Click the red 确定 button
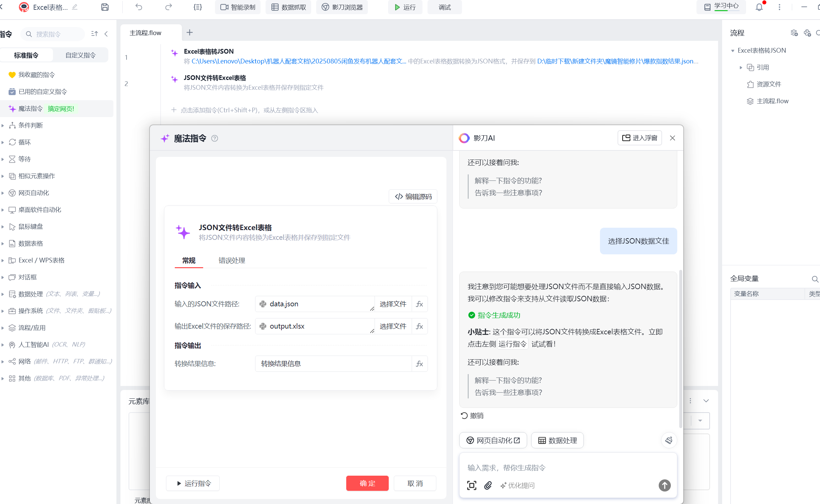Screen dimensions: 820x504 tap(367, 483)
